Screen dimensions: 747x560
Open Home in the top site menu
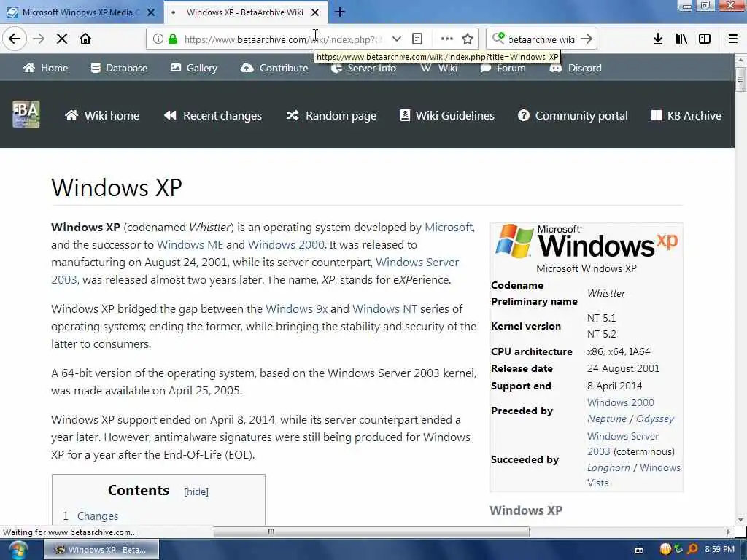pyautogui.click(x=46, y=68)
